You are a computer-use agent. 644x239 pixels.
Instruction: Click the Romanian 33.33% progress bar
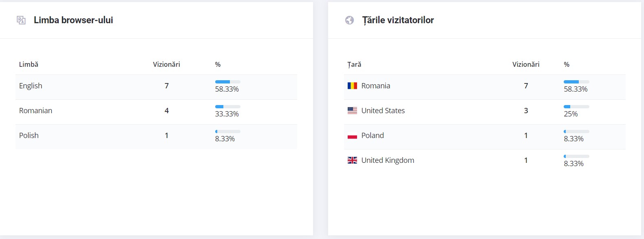coord(228,107)
